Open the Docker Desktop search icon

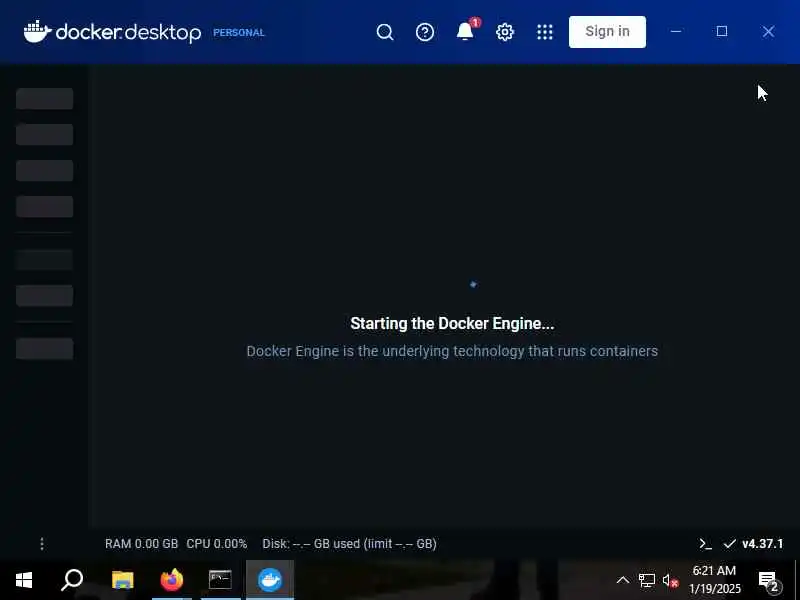(385, 32)
